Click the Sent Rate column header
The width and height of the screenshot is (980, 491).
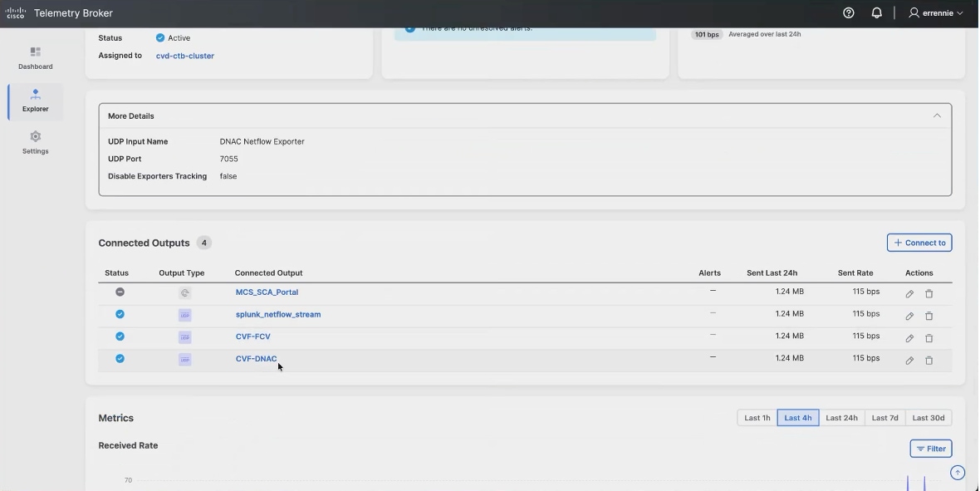click(x=855, y=273)
